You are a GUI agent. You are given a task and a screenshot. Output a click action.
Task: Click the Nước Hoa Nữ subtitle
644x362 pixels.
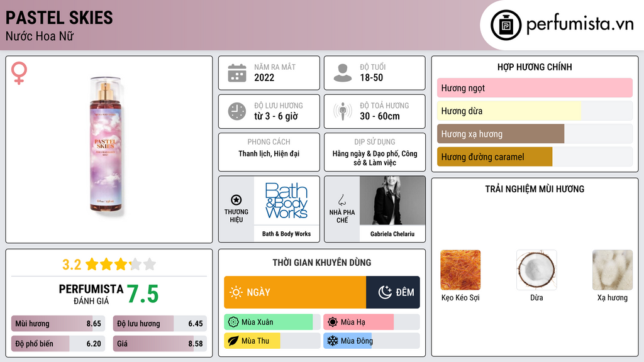(x=40, y=36)
